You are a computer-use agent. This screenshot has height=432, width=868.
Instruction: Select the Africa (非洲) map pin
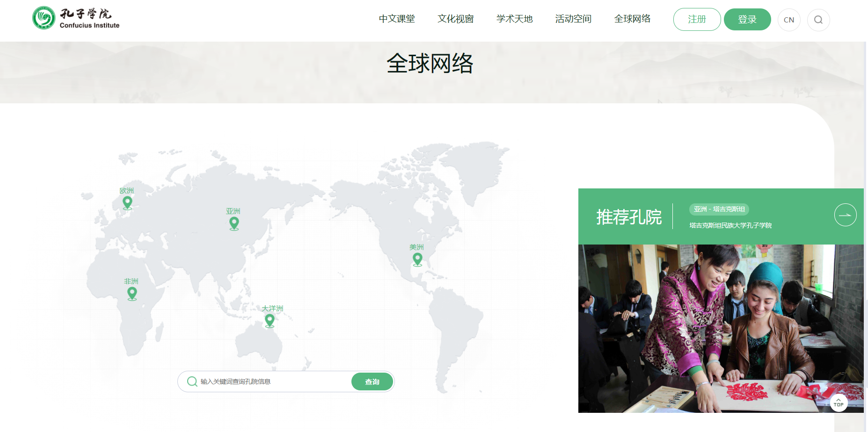point(132,293)
